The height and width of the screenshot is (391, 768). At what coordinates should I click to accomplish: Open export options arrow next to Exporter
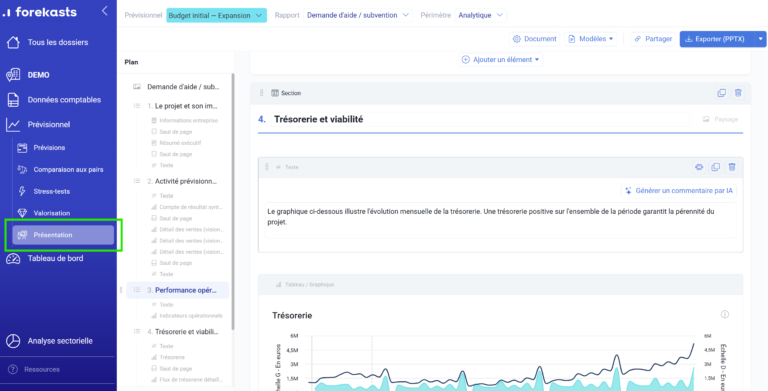[761, 39]
